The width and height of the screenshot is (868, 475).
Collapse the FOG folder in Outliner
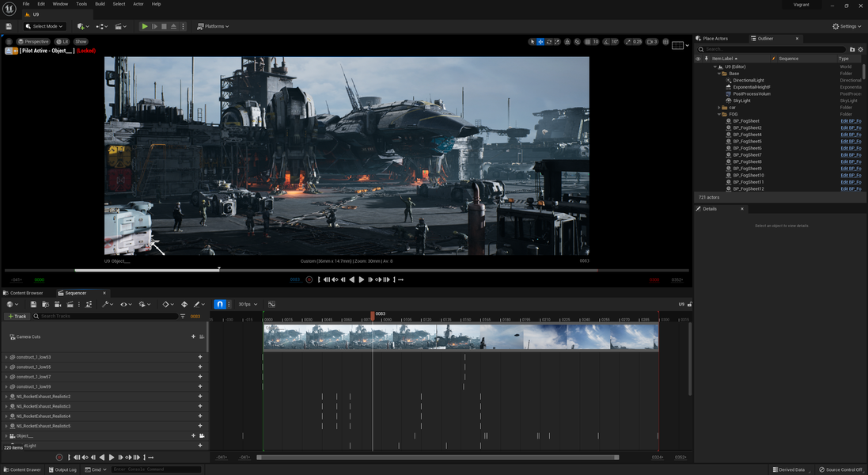click(x=719, y=114)
